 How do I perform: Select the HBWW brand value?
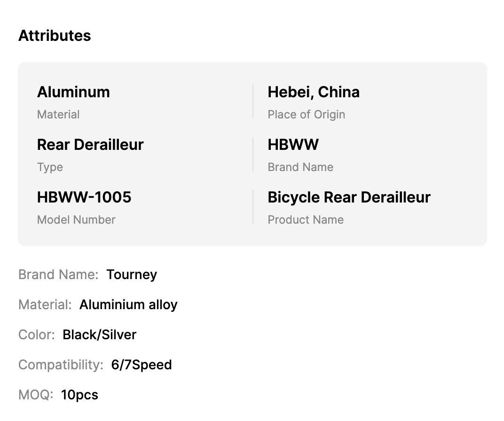pos(293,145)
